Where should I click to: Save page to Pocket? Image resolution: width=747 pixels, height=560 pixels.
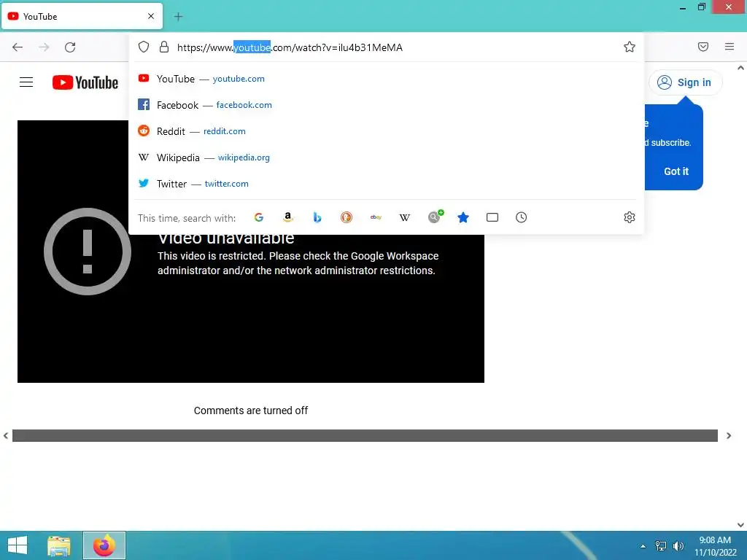703,47
